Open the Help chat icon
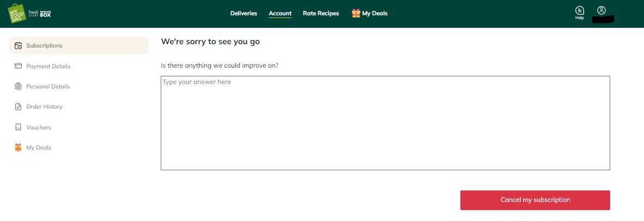 pos(580,13)
